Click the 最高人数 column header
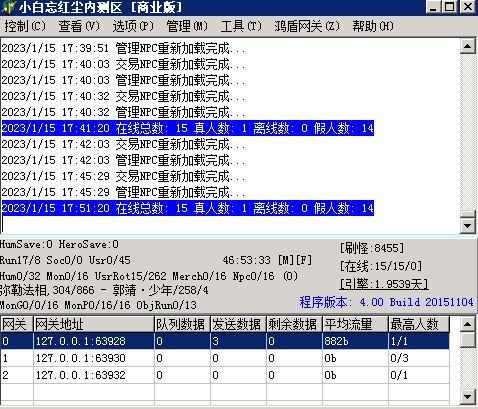 tap(419, 324)
